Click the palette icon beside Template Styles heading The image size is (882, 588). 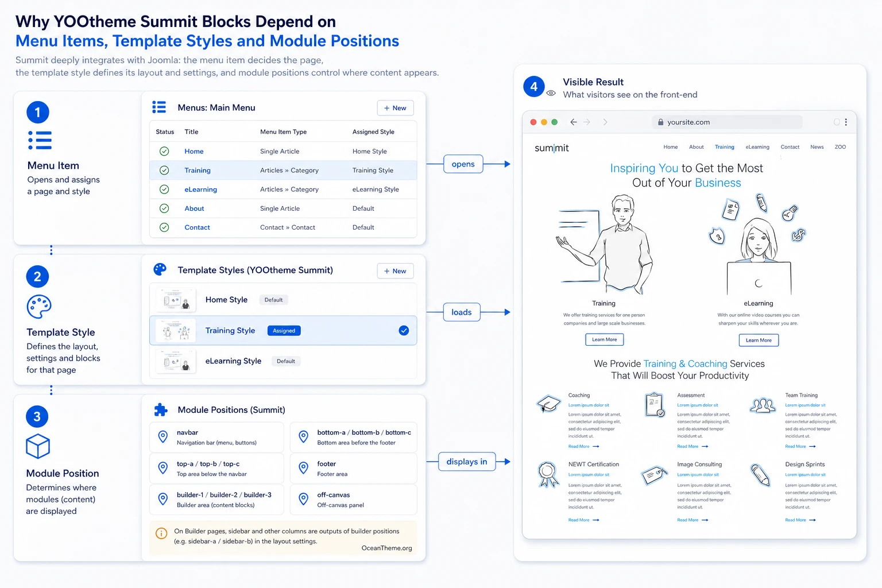coord(160,269)
